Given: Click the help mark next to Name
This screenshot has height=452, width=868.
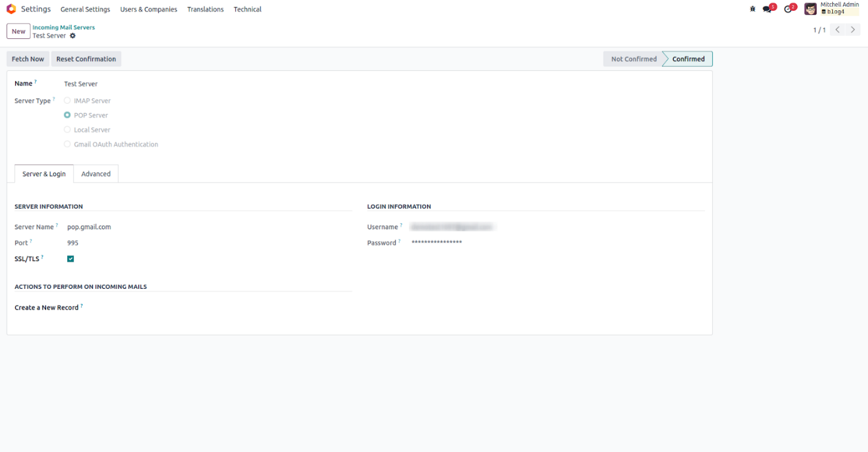Looking at the screenshot, I should (35, 81).
